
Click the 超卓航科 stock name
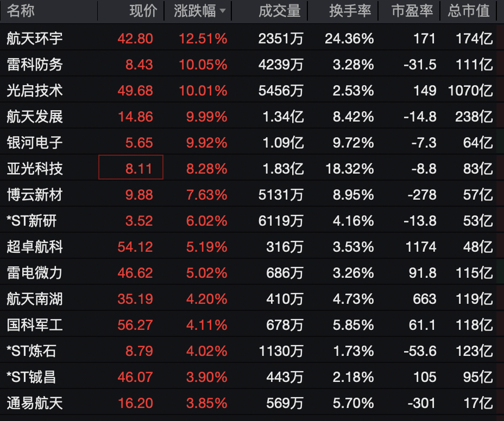35,247
